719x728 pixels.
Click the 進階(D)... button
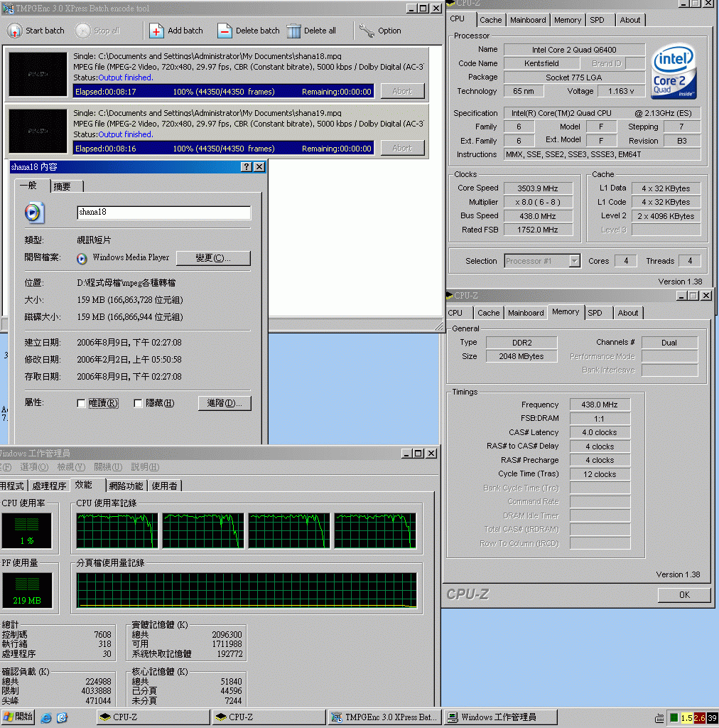[225, 403]
